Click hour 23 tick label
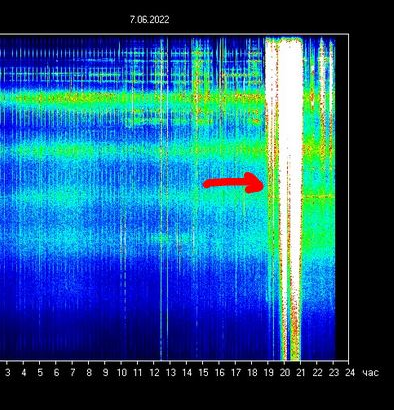This screenshot has width=394, height=410. point(333,372)
